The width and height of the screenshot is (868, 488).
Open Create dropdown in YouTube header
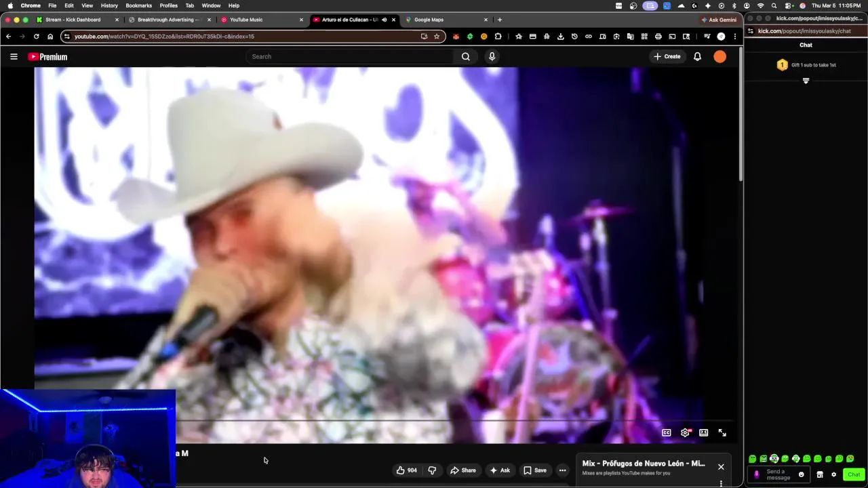coord(667,57)
